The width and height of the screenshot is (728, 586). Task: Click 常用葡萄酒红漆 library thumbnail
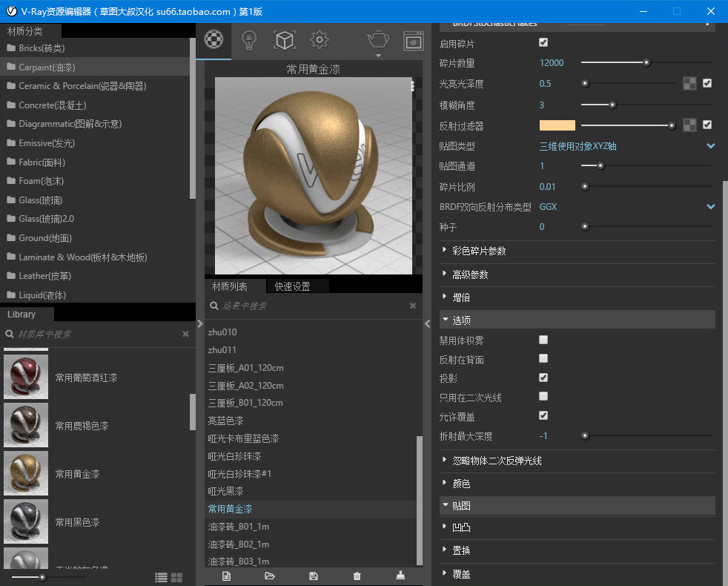tap(26, 377)
